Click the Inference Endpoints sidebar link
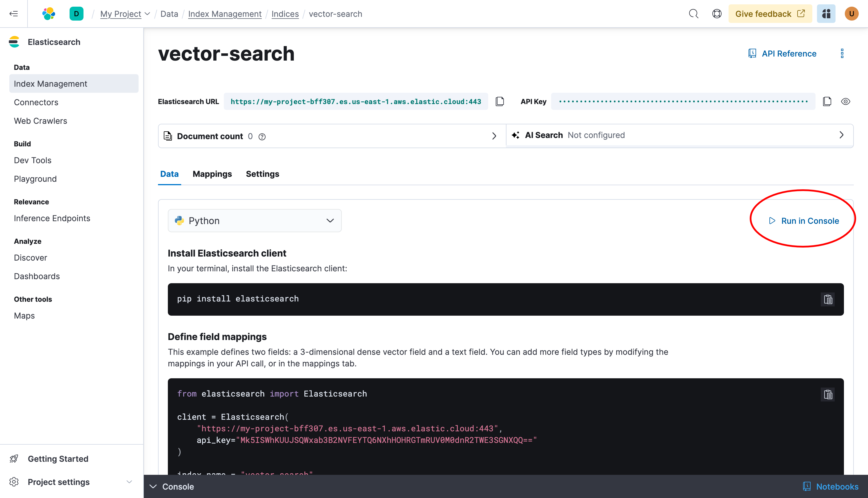This screenshot has width=868, height=498. [52, 218]
